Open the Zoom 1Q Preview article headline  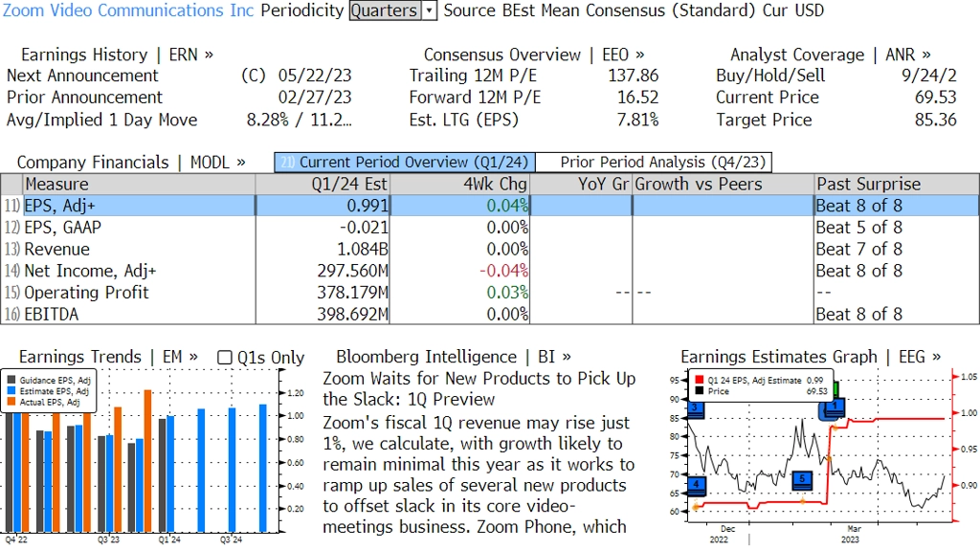pos(479,388)
